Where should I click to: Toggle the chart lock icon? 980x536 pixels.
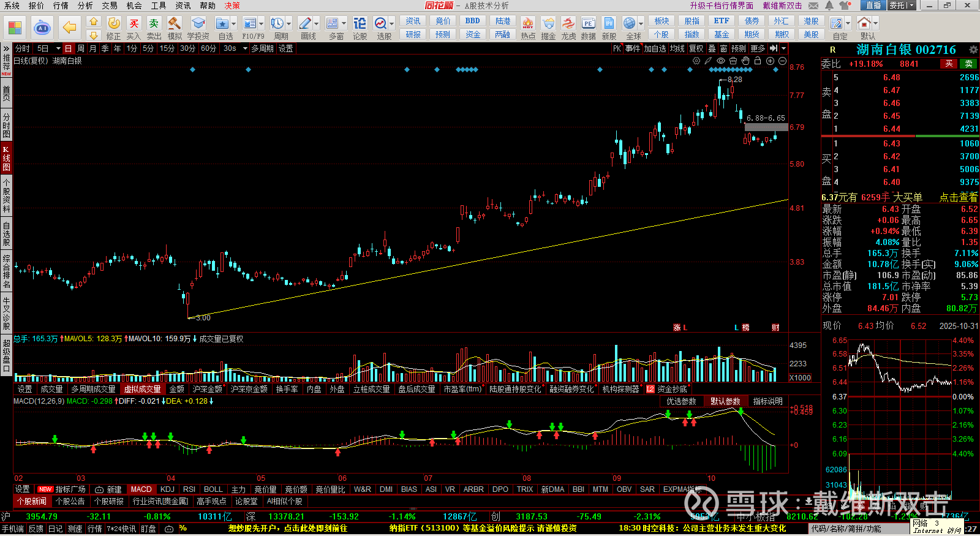tap(758, 61)
